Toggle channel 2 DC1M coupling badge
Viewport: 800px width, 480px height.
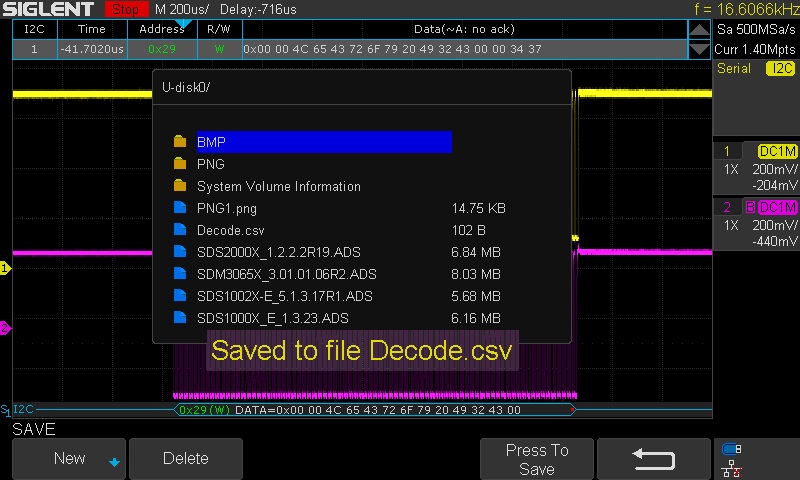pyautogui.click(x=777, y=207)
